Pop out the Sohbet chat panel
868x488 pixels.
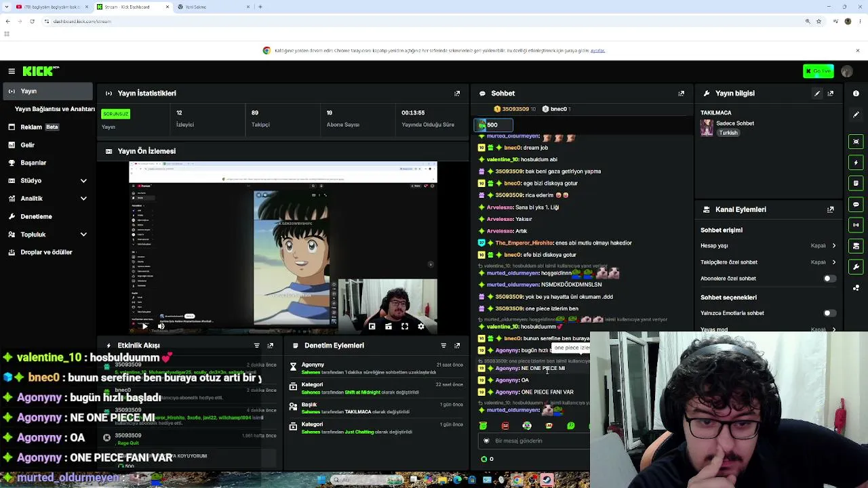682,94
